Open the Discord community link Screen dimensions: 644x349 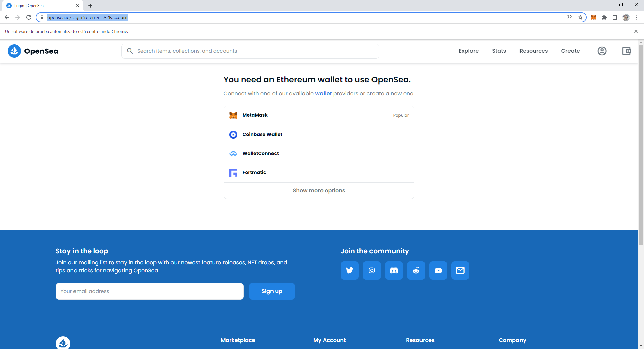[x=394, y=270]
